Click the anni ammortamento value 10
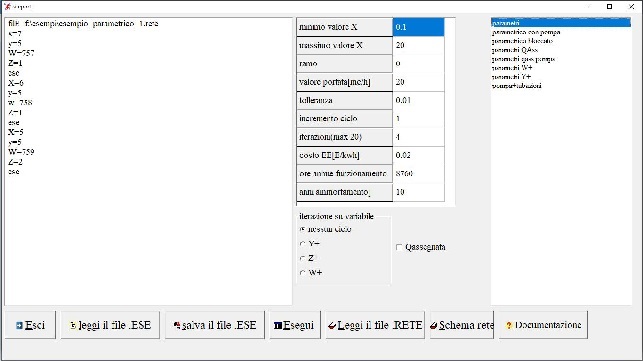The width and height of the screenshot is (643, 361). tap(418, 192)
